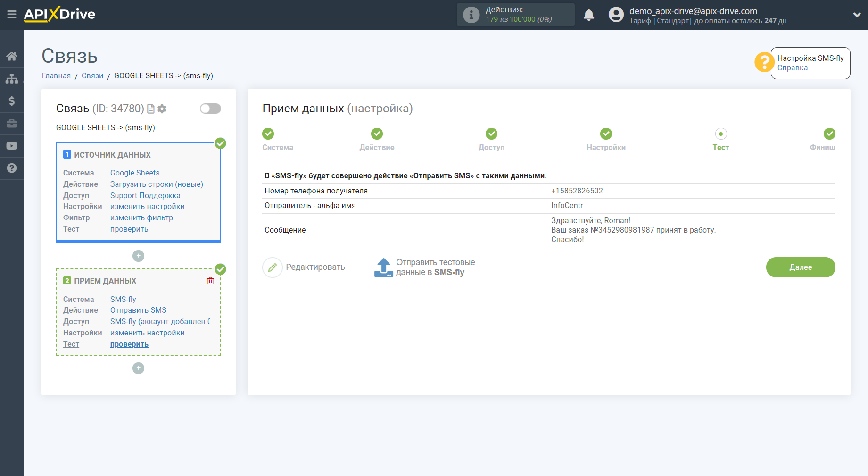This screenshot has width=868, height=476.
Task: Open billing dollar icon in sidebar
Action: pos(12,101)
